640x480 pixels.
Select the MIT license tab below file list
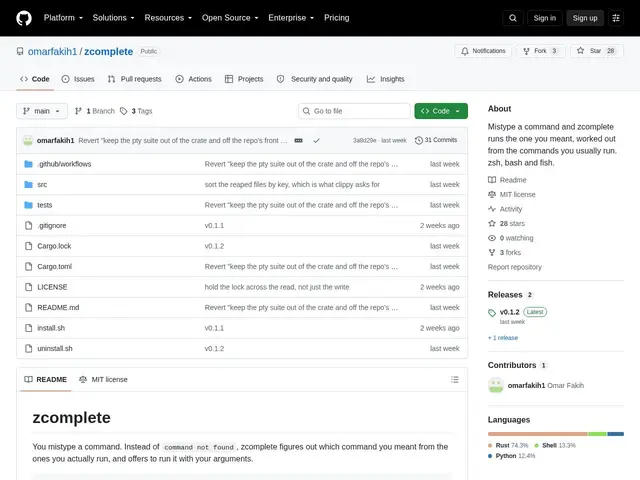[103, 380]
